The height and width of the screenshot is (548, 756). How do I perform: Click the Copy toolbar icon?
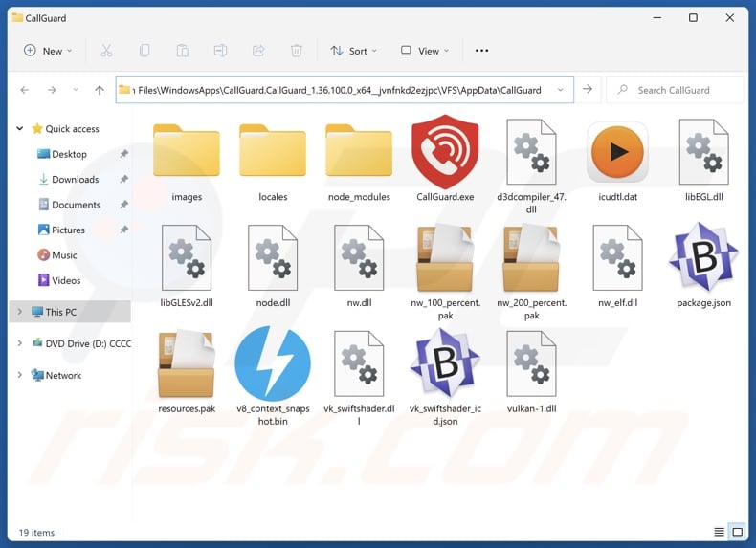145,51
